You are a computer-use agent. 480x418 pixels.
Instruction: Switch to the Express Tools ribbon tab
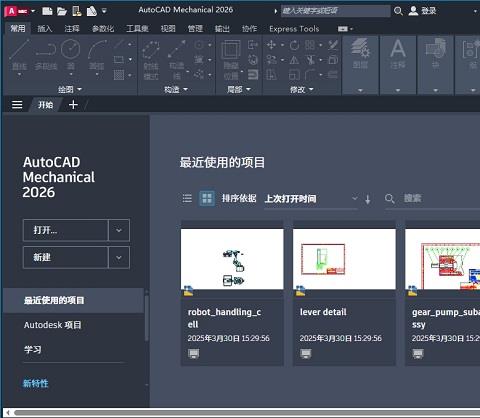pos(294,29)
